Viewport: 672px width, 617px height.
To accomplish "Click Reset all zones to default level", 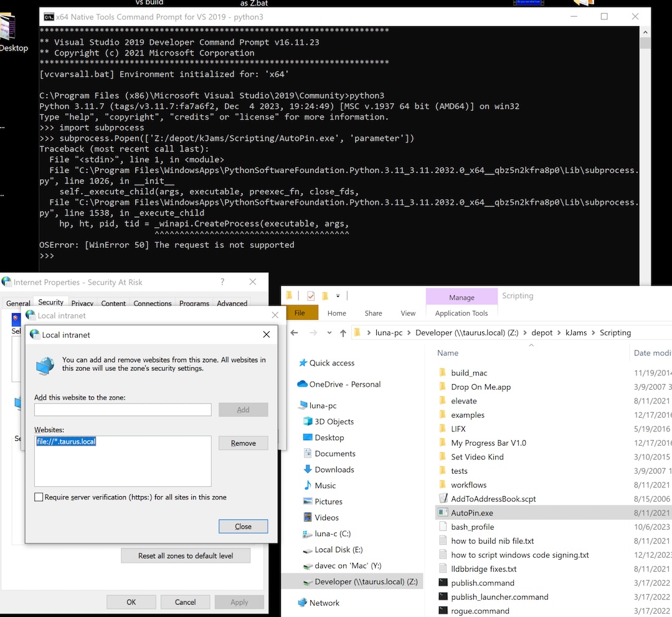I will click(x=186, y=555).
